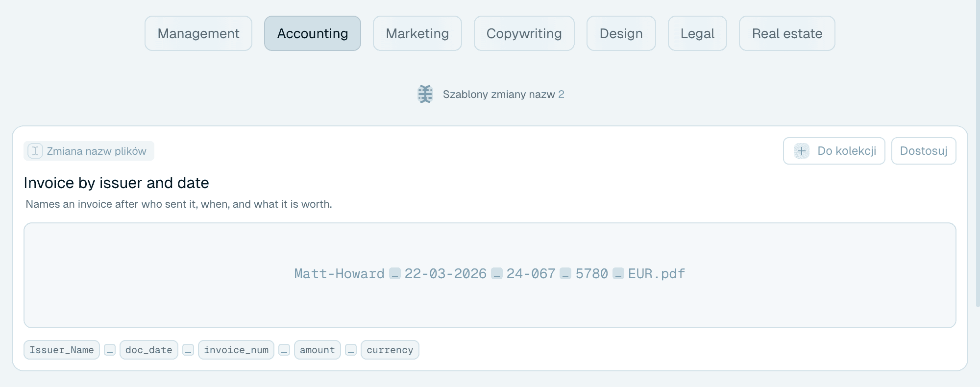The height and width of the screenshot is (387, 980).
Task: Click the underscore separator chip after invoice_num
Action: pyautogui.click(x=284, y=350)
